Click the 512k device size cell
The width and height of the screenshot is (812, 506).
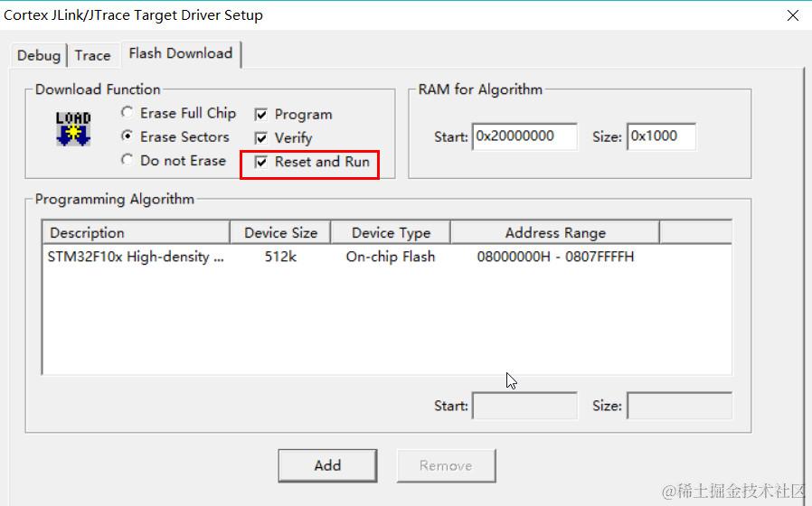click(280, 257)
